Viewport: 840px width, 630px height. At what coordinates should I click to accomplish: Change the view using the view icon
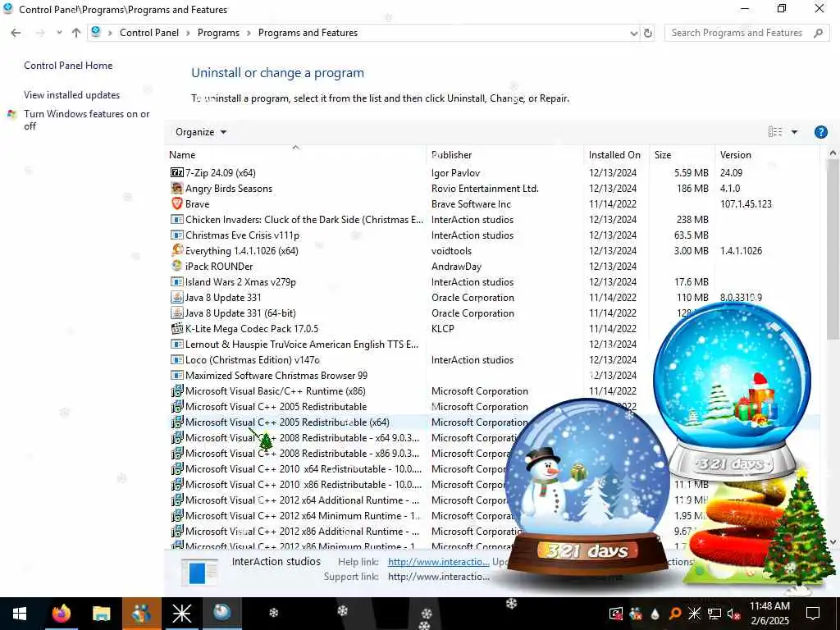point(775,132)
